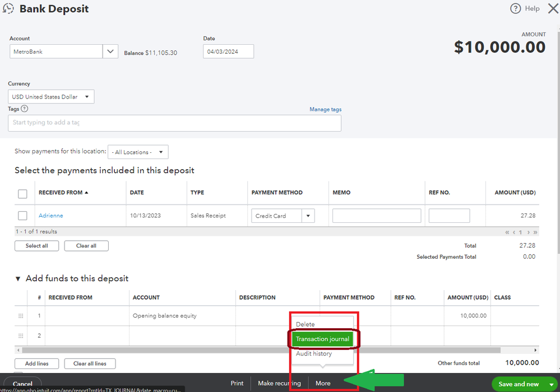The image size is (560, 392).
Task: Open the MetroBank account dropdown
Action: [110, 52]
